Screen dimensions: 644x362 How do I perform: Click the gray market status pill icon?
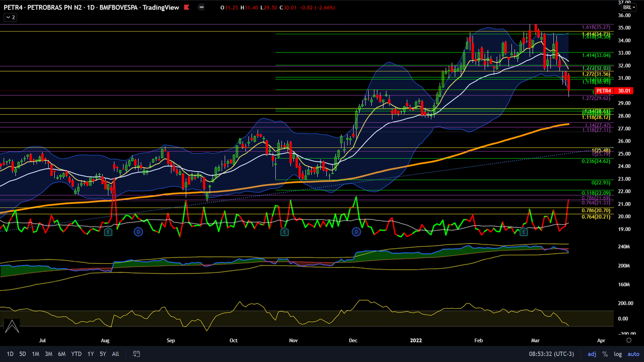pos(201,8)
